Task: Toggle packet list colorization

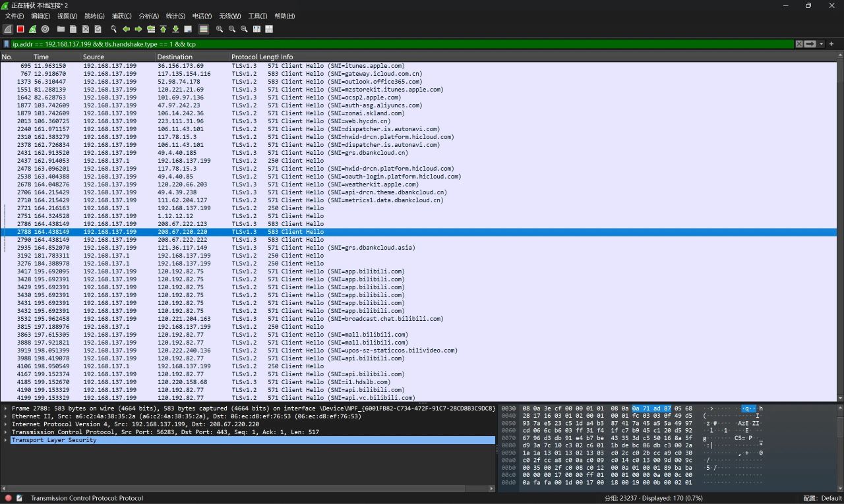Action: (204, 29)
